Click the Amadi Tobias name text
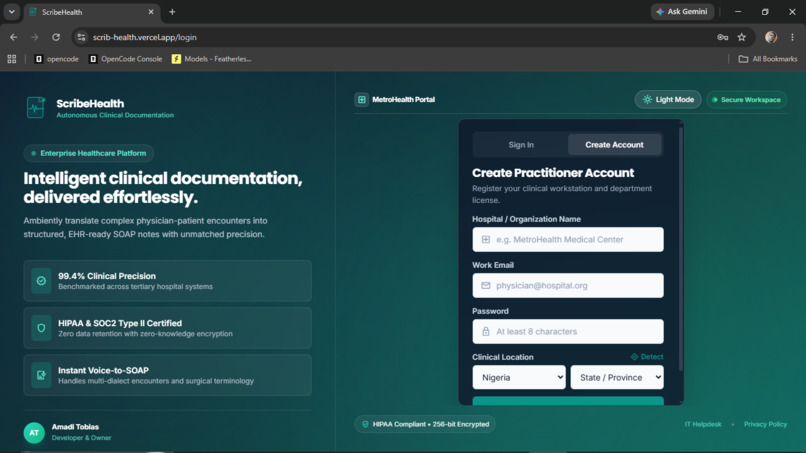The image size is (806, 453). click(75, 427)
